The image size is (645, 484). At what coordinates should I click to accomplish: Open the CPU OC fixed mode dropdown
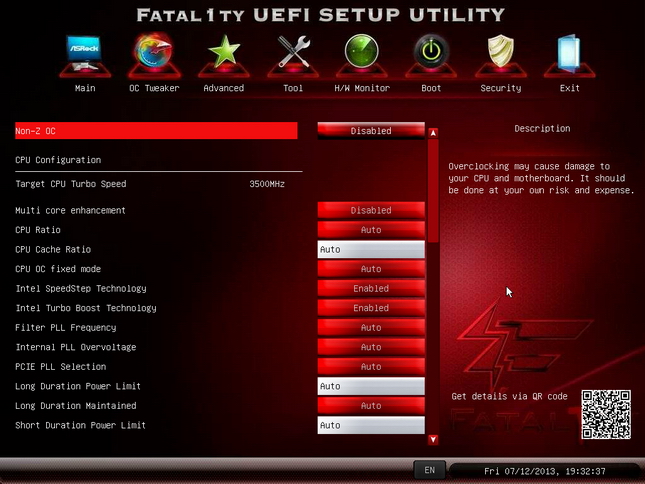tap(371, 269)
